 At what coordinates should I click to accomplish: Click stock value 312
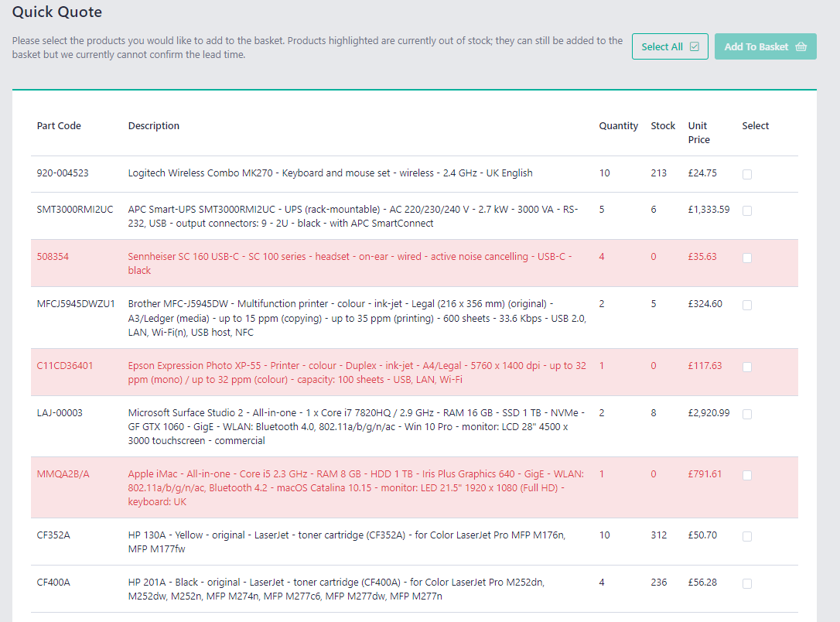(658, 535)
